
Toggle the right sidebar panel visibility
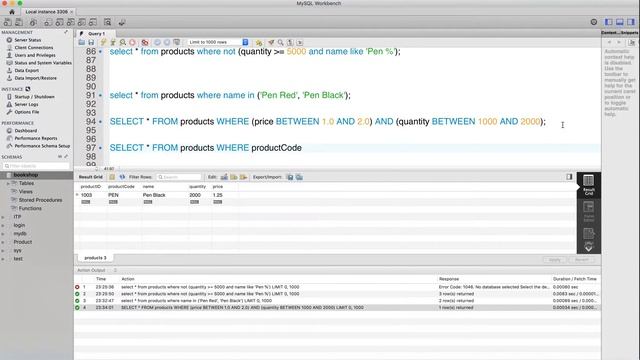pyautogui.click(x=631, y=22)
